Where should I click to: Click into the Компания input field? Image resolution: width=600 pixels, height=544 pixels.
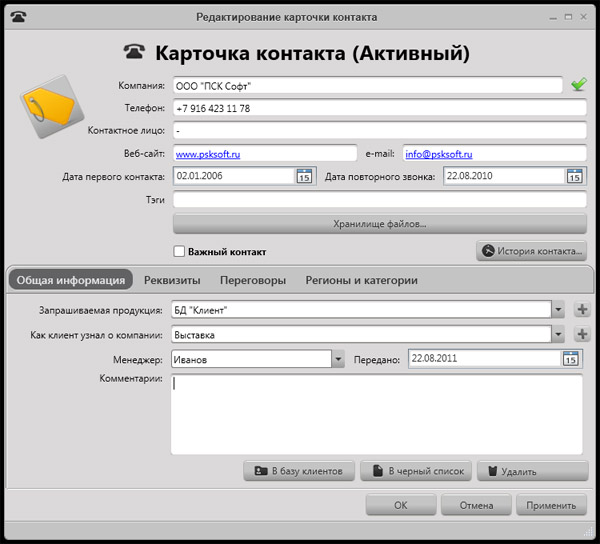tap(368, 86)
